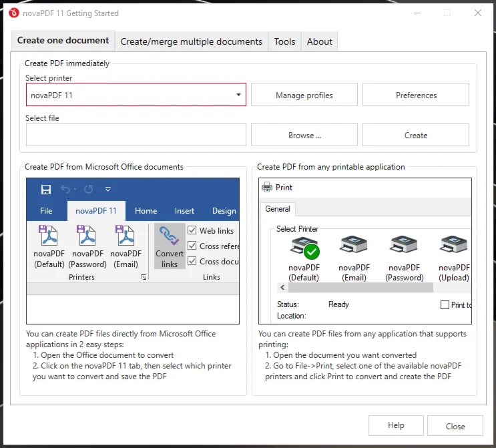Screen dimensions: 496x448
Task: Click the Convert links icon
Action: [170, 246]
